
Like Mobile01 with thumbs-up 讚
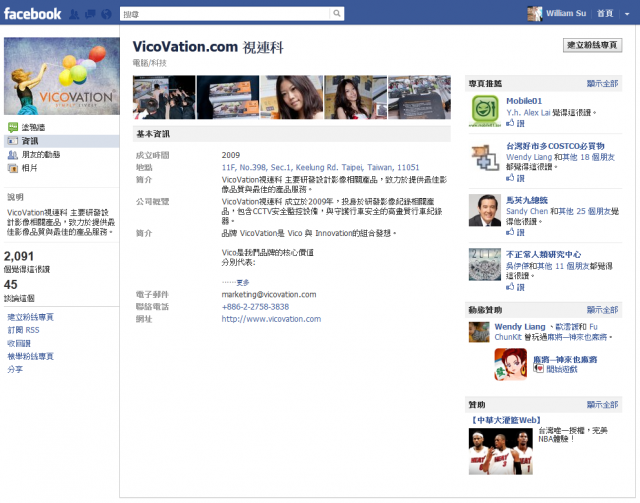tap(515, 123)
